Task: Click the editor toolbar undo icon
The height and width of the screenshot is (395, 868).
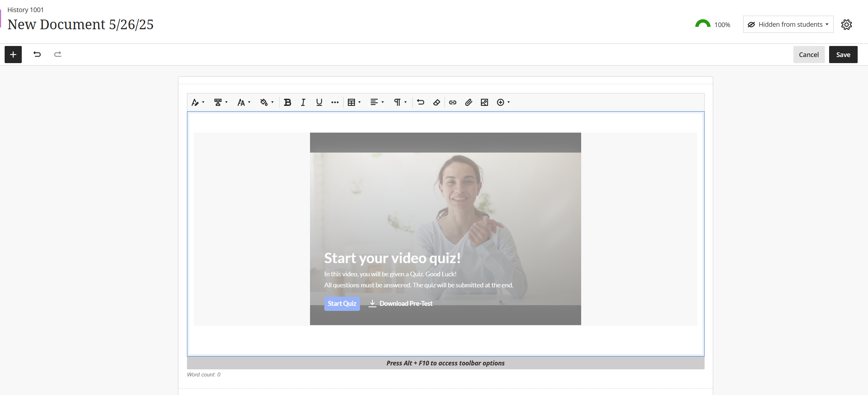Action: pyautogui.click(x=421, y=103)
